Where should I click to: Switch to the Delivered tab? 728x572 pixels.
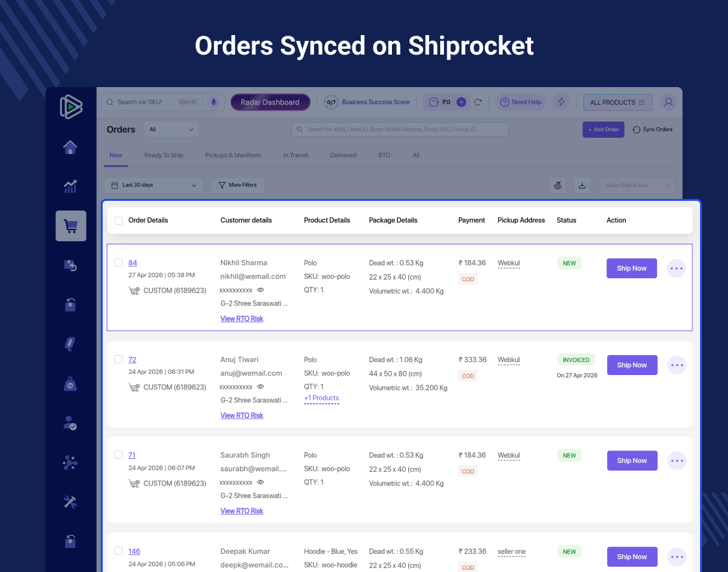point(343,155)
